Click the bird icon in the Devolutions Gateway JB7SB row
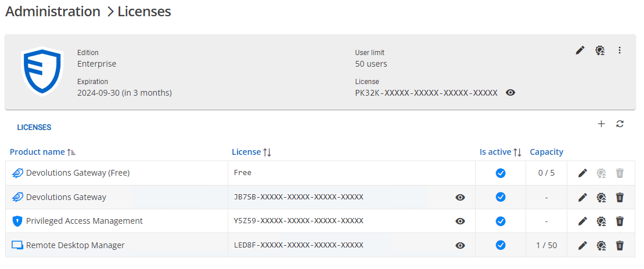 point(17,197)
